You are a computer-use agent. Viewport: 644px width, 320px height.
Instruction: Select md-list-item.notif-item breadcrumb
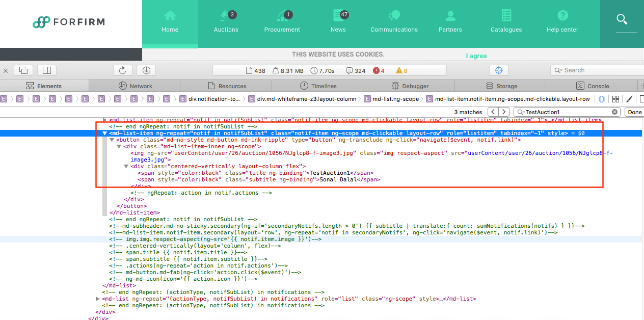(508, 99)
